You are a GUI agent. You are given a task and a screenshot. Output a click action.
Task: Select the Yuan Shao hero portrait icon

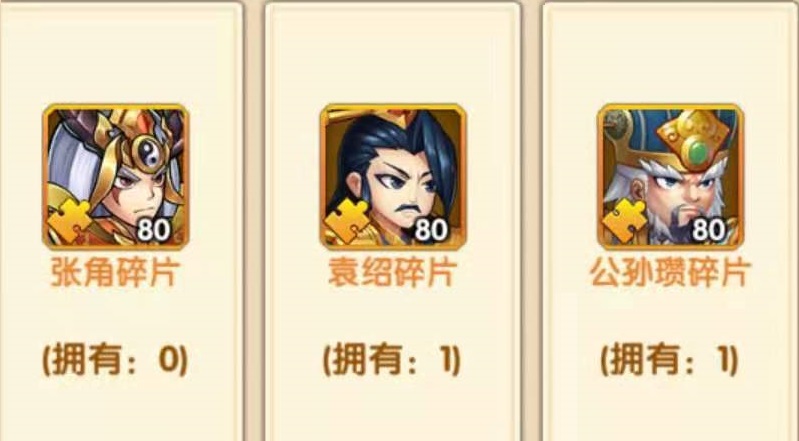[393, 177]
